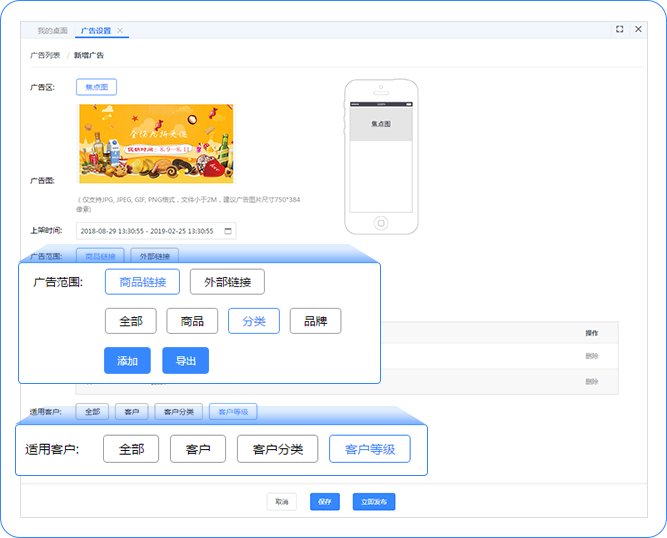Screen dimensions: 667x538
Task: Choose 客户等级 in enlarged 适用客户 callout
Action: click(x=370, y=449)
